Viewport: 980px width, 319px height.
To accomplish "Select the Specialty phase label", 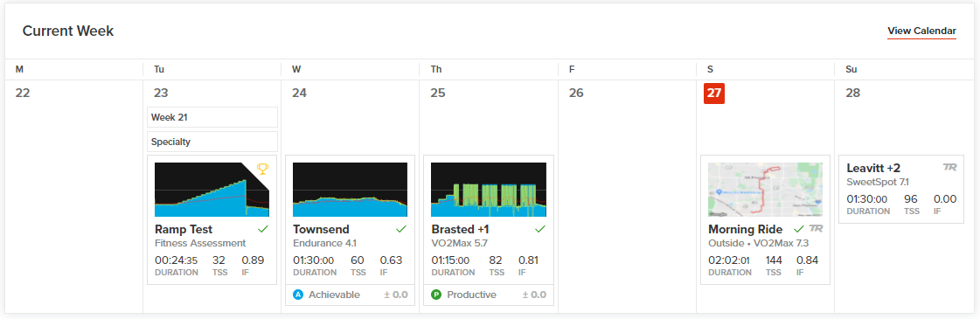I will click(212, 142).
